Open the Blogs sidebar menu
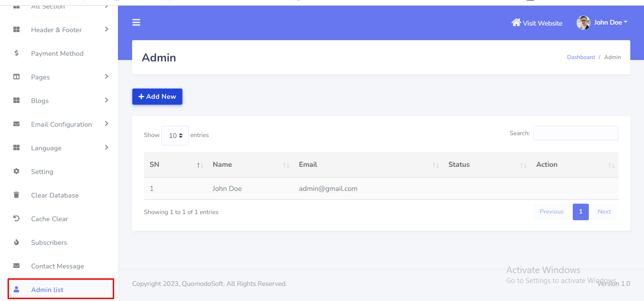 click(40, 101)
